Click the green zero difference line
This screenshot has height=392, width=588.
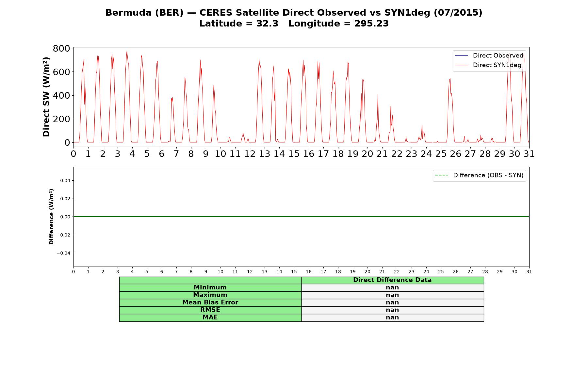pyautogui.click(x=301, y=217)
